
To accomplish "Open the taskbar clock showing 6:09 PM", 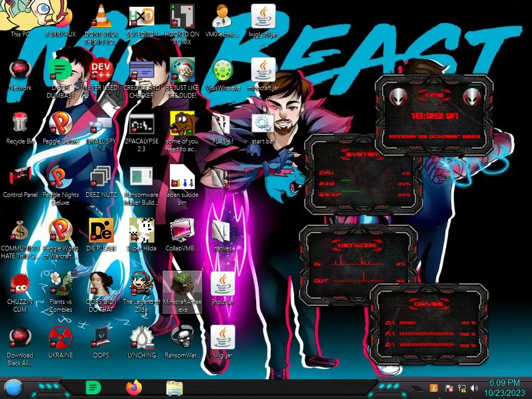I will coord(504,388).
